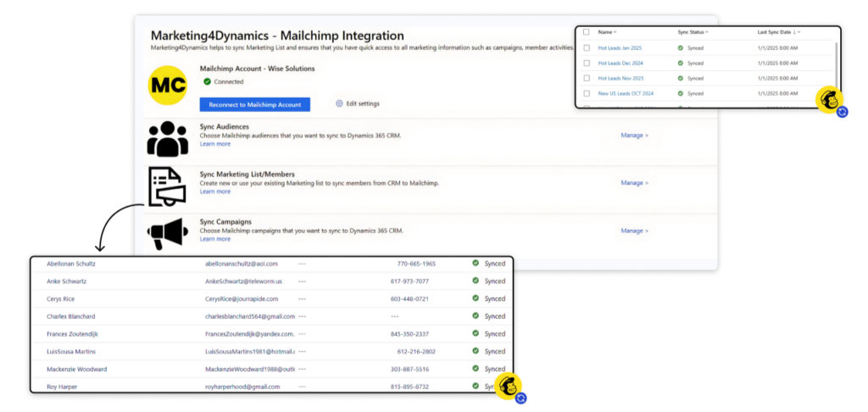Click Manage for Sync Audiences

pos(634,135)
